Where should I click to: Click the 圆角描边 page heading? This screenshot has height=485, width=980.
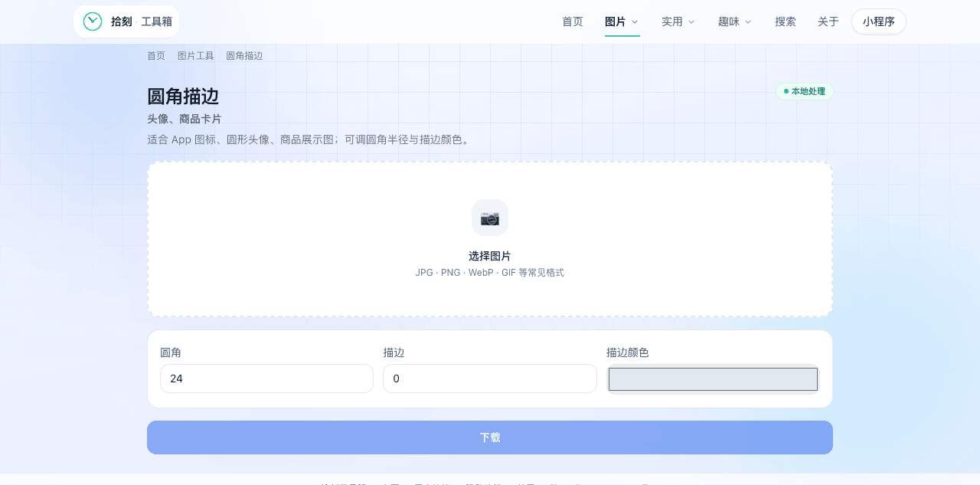coord(183,97)
